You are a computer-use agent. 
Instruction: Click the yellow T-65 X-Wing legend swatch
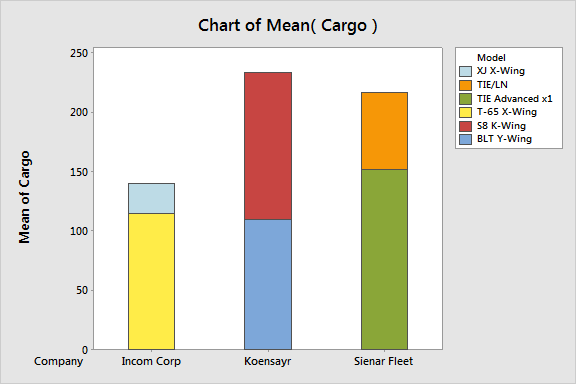(466, 112)
